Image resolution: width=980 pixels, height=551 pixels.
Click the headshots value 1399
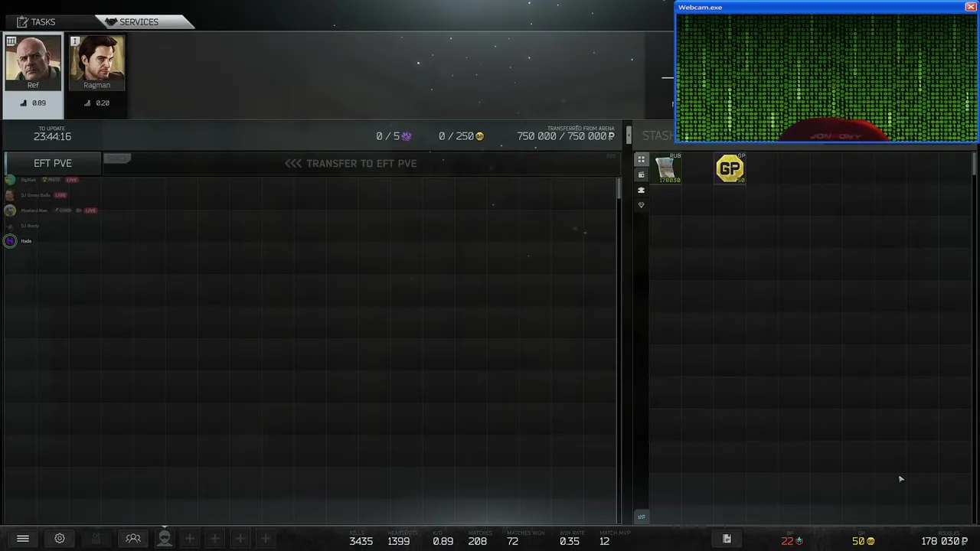[398, 541]
